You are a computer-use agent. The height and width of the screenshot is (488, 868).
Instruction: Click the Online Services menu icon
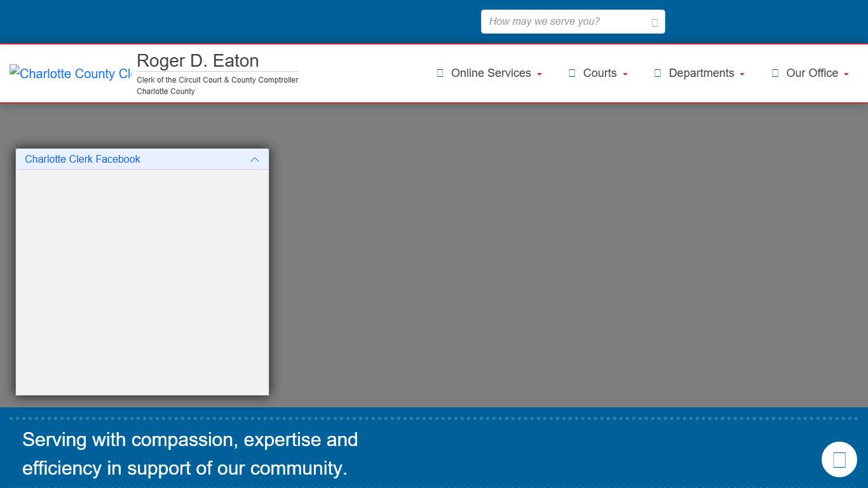[440, 73]
